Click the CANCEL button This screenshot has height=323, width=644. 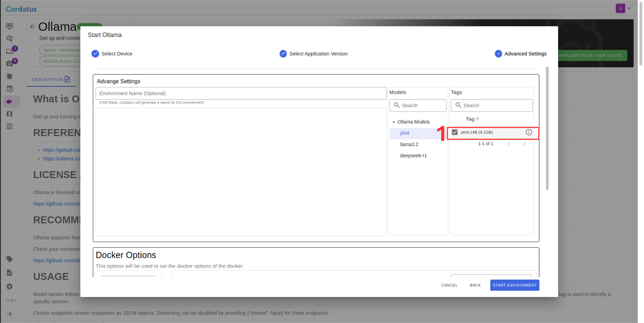click(x=449, y=285)
